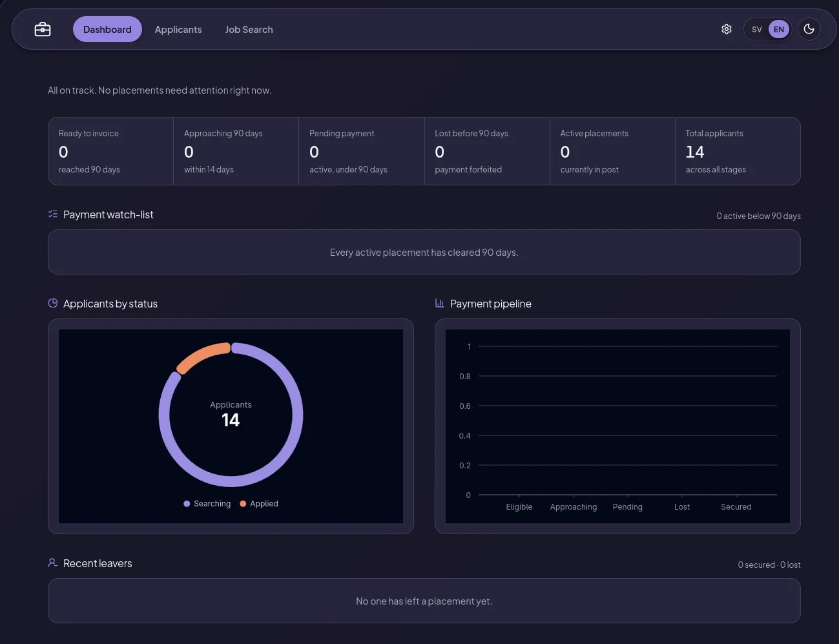The height and width of the screenshot is (644, 839).
Task: Click the Applicants by status heading
Action: [x=110, y=304]
